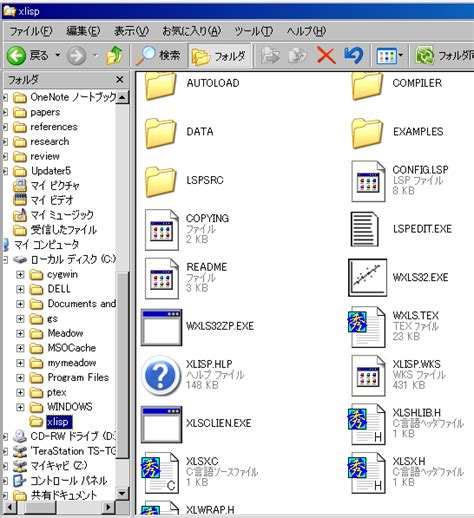Expand the Documents and tree node
Image resolution: width=474 pixels, height=518 pixels.
[x=20, y=304]
